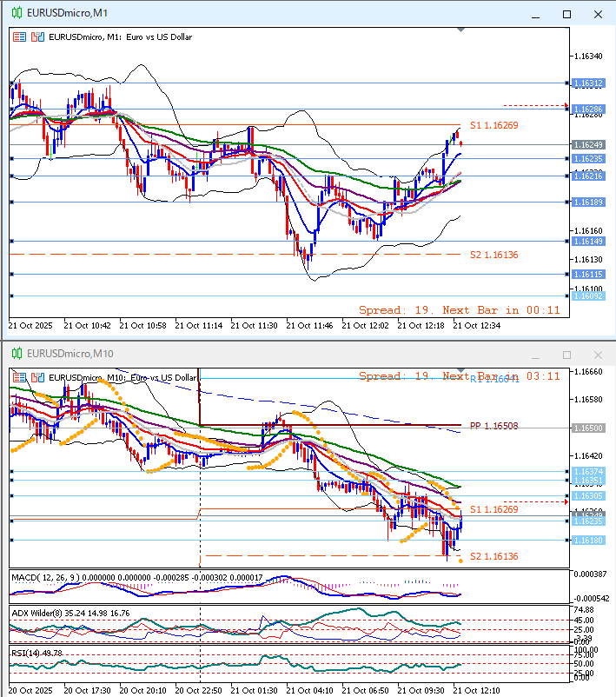616x697 pixels.
Task: Close the EURUSDmicro,M10 chart window
Action: [597, 355]
